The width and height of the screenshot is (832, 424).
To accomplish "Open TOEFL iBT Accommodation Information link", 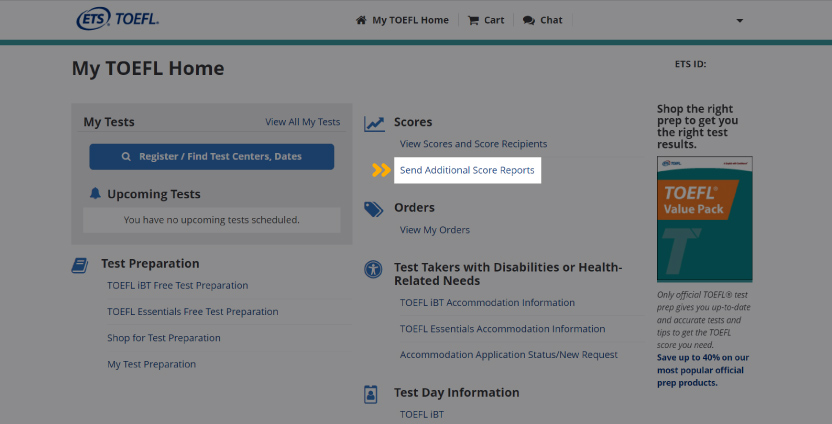I will (x=487, y=302).
